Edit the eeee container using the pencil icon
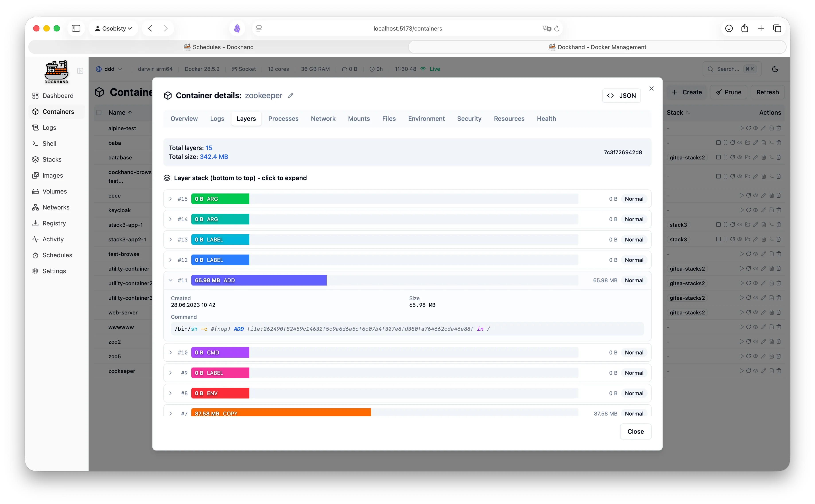The image size is (815, 504). pos(763,195)
